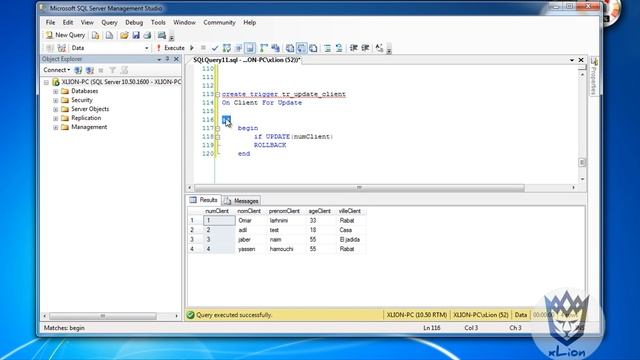The height and width of the screenshot is (360, 640).
Task: Select the Management tree item
Action: click(x=89, y=127)
